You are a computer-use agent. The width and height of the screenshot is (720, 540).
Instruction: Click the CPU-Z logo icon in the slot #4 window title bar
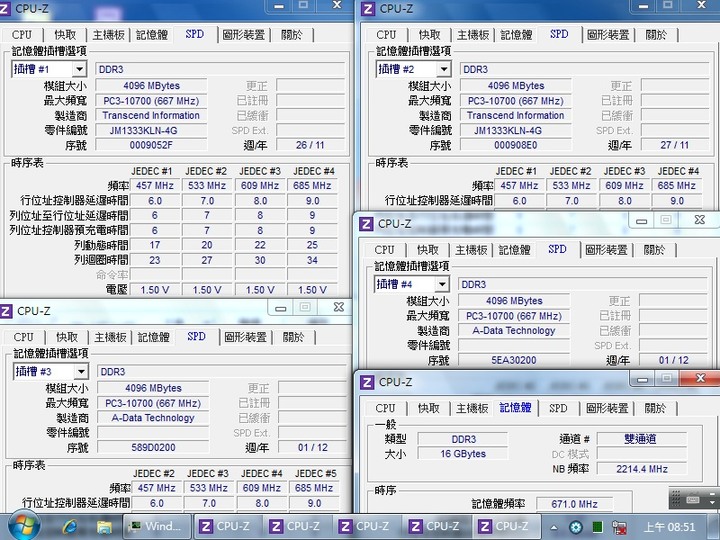(x=366, y=224)
